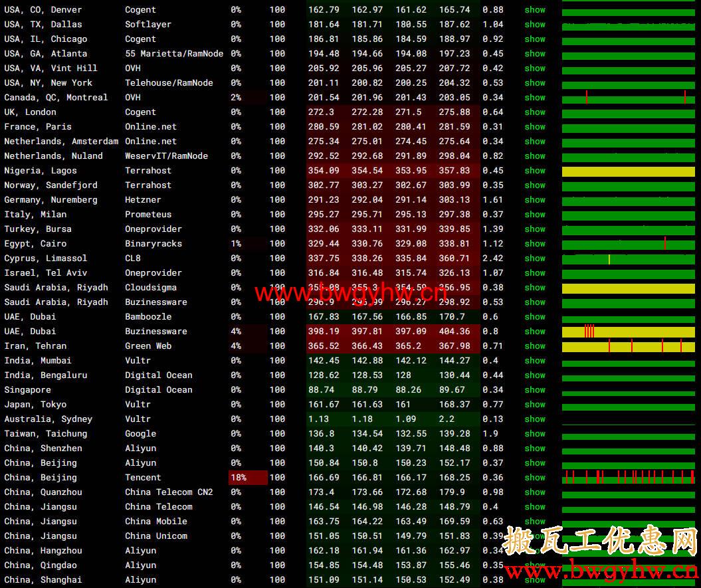Click 'show' for USA, GA, Atlanta
Image resolution: width=701 pixels, height=588 pixels.
(535, 53)
